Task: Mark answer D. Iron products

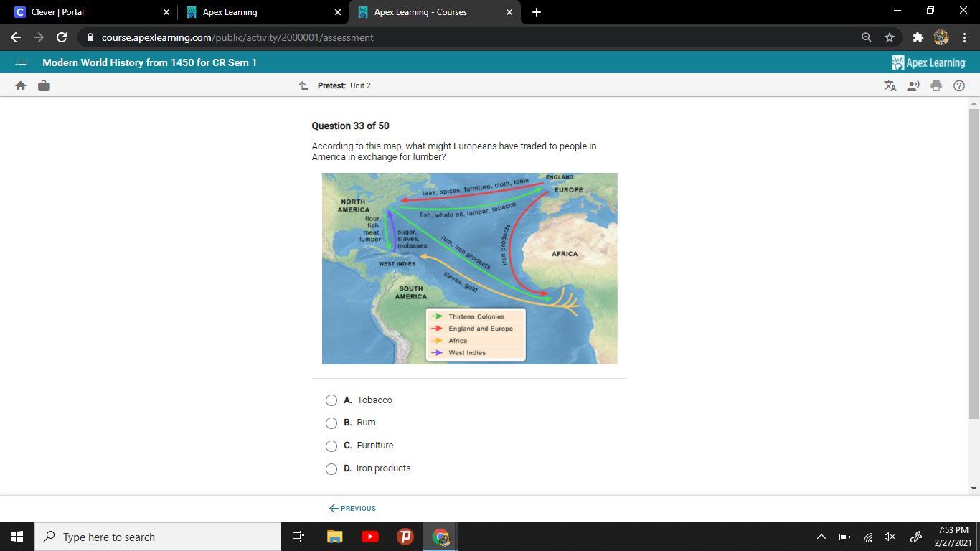Action: pos(331,469)
